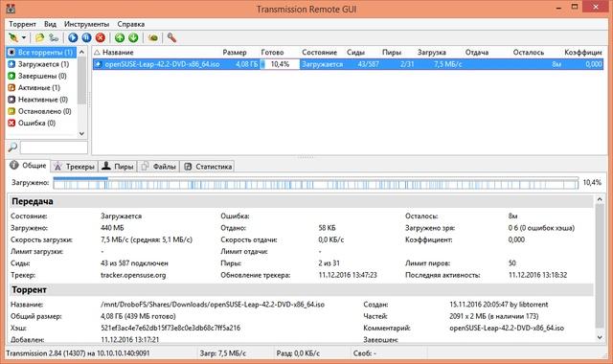
Task: Click the Остановлено yellow filter icon
Action: pyautogui.click(x=11, y=111)
